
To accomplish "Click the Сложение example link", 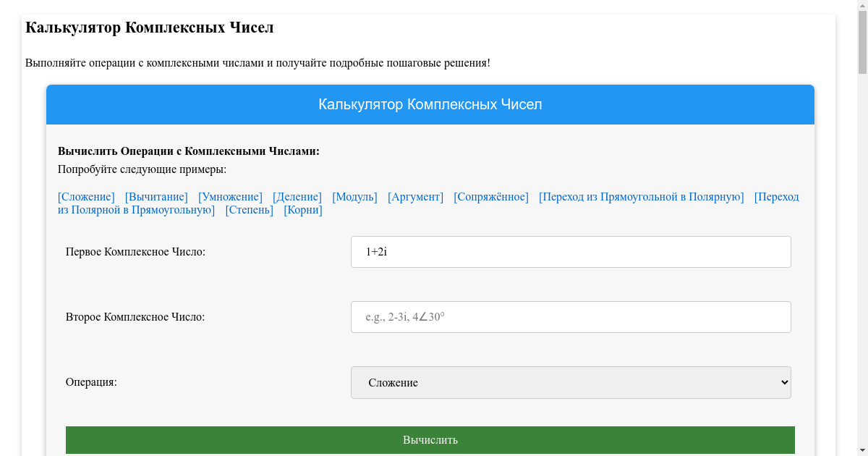I will (86, 197).
